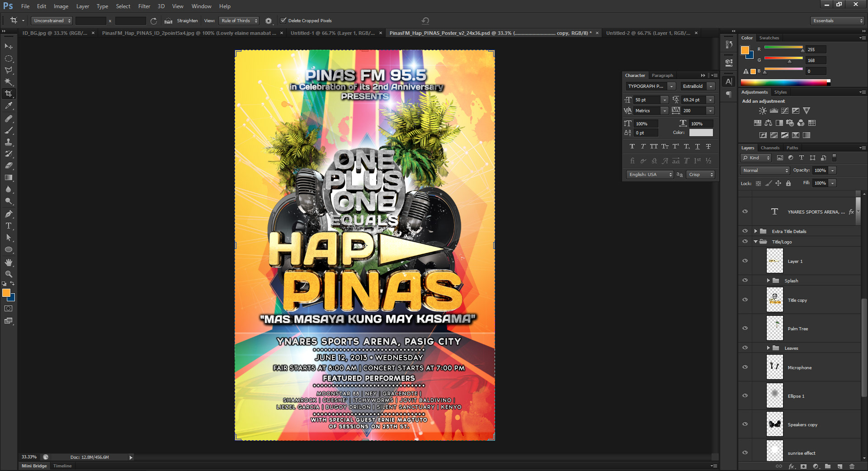
Task: Open the crop ratio Unconstrained dropdown
Action: [x=52, y=21]
